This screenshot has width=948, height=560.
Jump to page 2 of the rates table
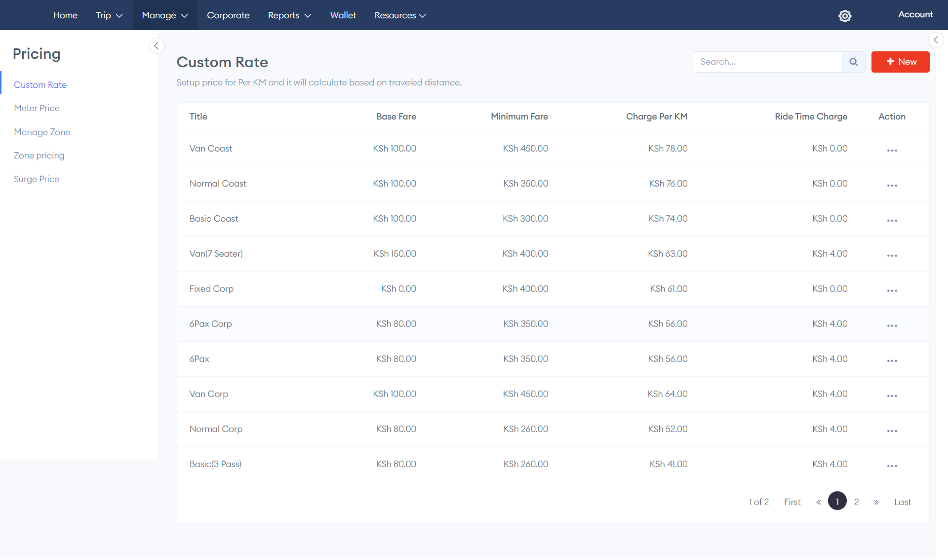[856, 501]
